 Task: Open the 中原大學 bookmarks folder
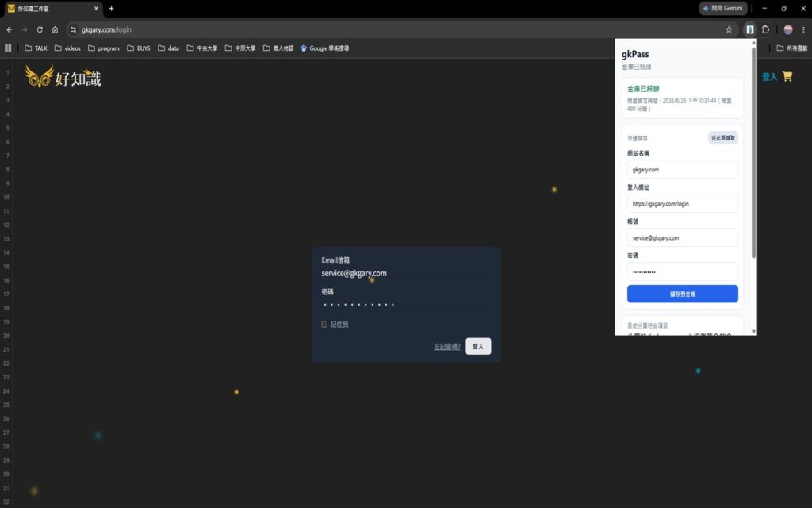pyautogui.click(x=240, y=48)
